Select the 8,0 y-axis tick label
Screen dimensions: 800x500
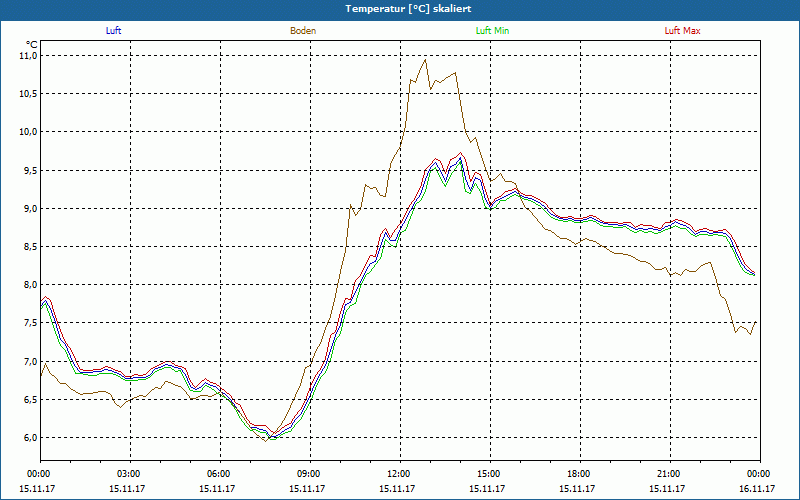(x=29, y=285)
